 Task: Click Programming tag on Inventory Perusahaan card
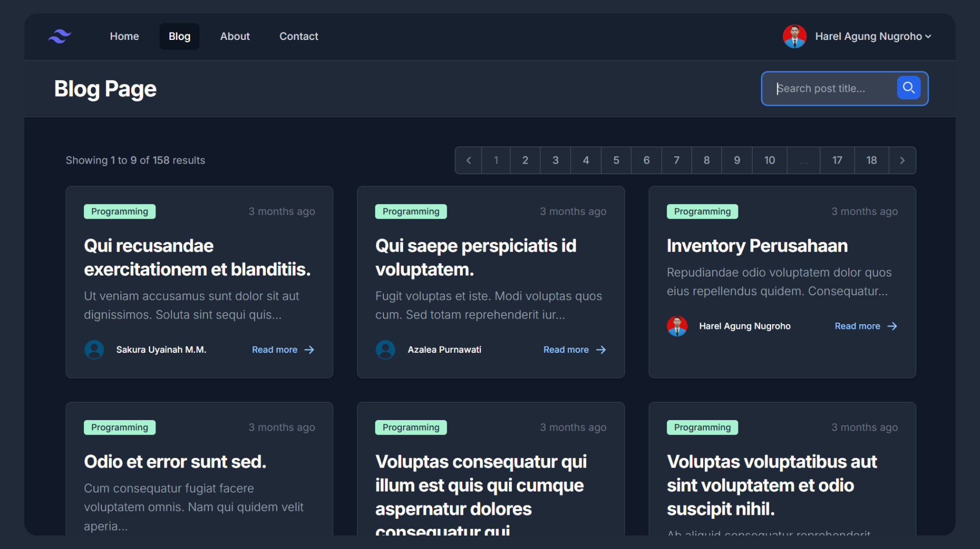[702, 211]
